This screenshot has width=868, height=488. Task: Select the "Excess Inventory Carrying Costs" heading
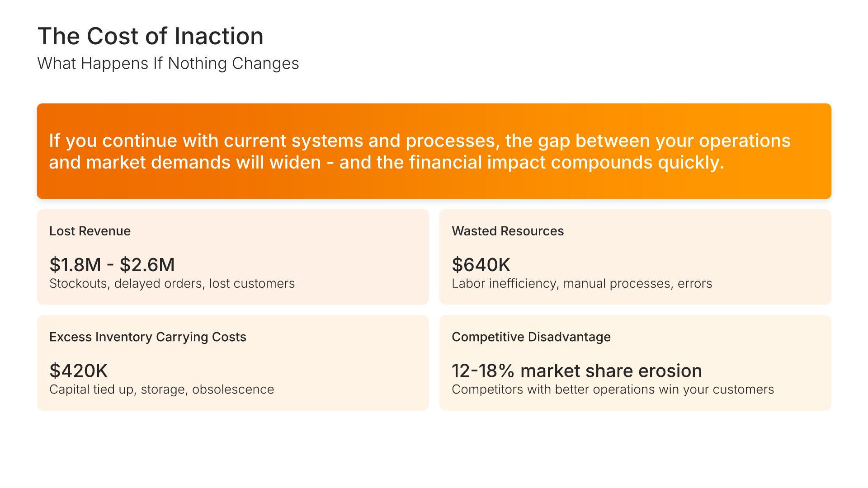click(x=147, y=337)
